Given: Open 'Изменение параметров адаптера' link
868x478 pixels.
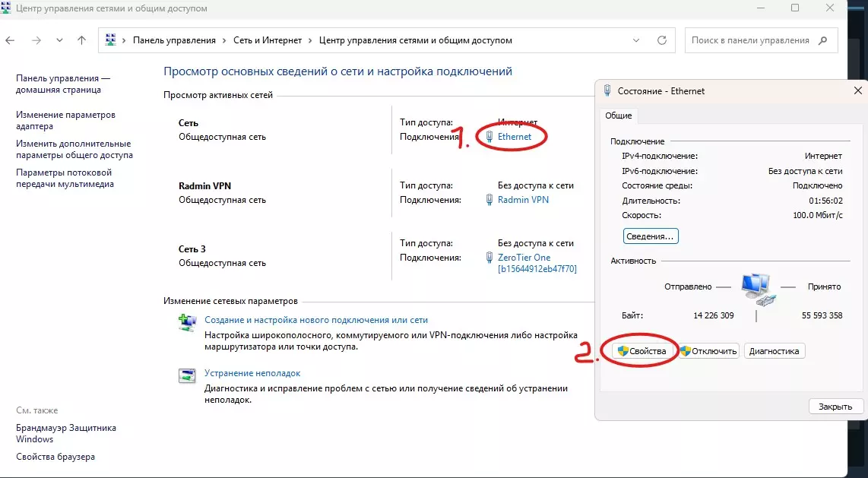Looking at the screenshot, I should pos(66,121).
